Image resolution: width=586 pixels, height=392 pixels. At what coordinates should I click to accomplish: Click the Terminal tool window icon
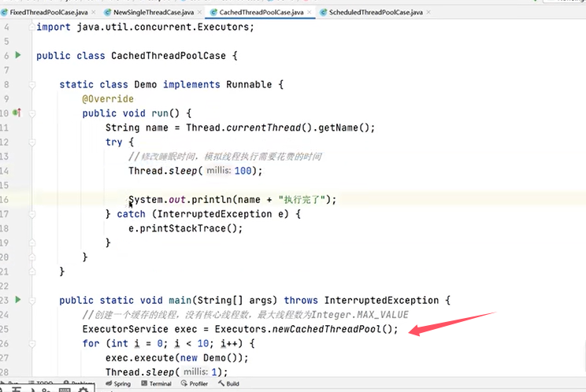pos(144,383)
